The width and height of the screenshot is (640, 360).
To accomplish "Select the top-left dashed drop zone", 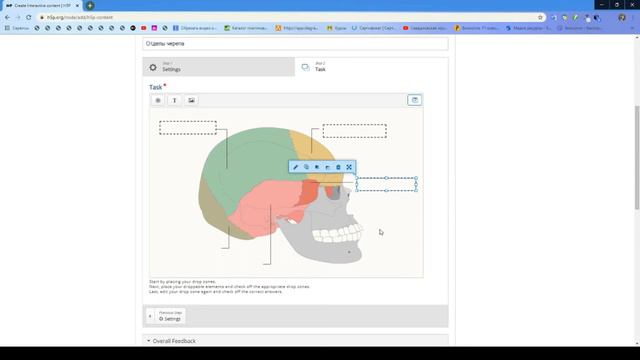I will pyautogui.click(x=188, y=128).
